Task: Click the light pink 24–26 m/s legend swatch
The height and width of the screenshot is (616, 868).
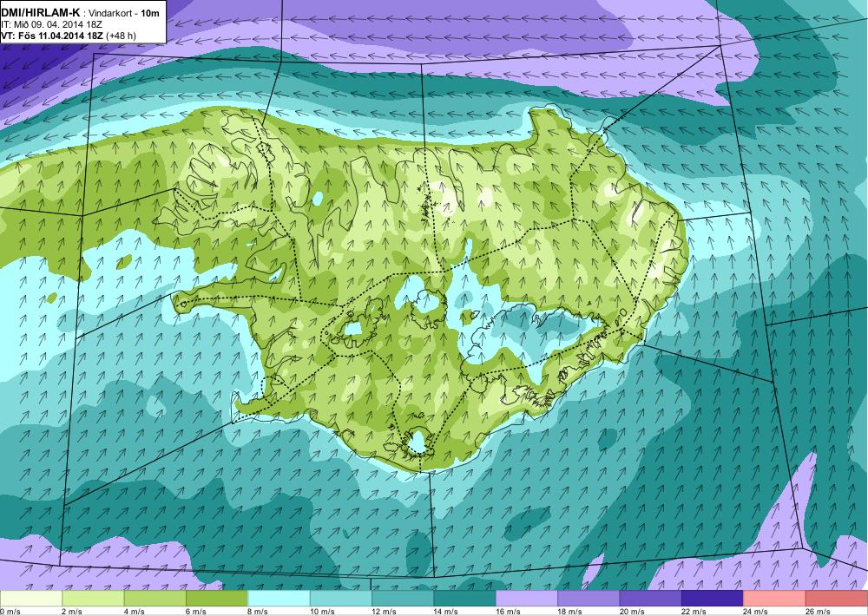Action: point(775,599)
